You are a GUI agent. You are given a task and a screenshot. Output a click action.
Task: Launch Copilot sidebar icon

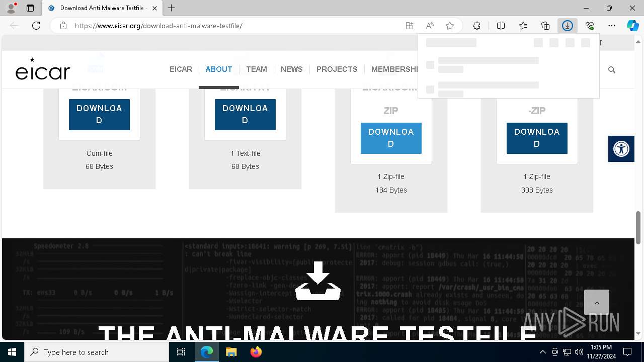(633, 26)
